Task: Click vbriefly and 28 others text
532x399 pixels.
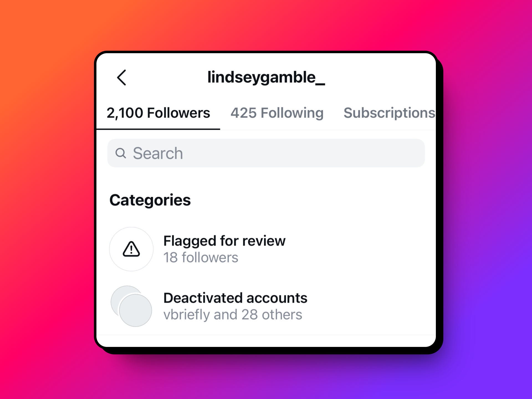Action: tap(233, 314)
